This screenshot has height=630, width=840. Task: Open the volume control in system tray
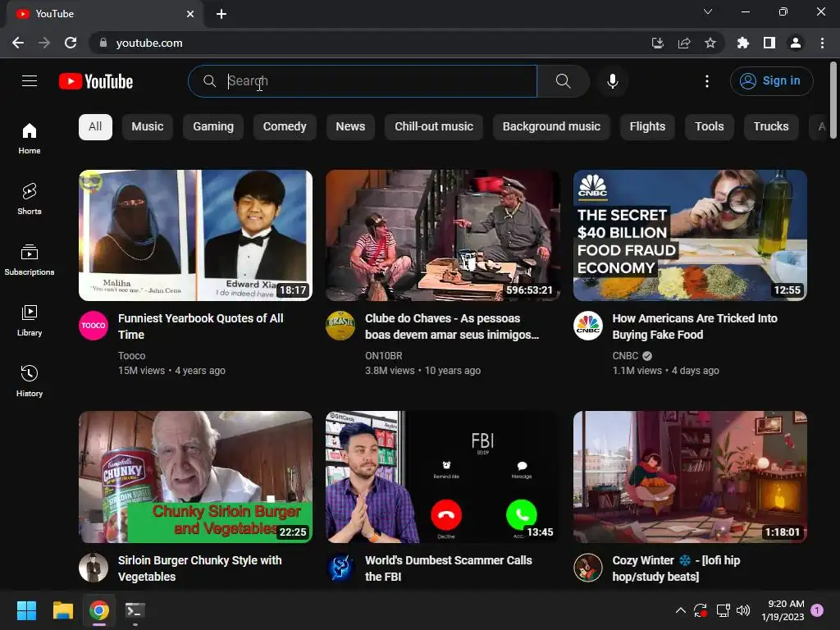(743, 610)
